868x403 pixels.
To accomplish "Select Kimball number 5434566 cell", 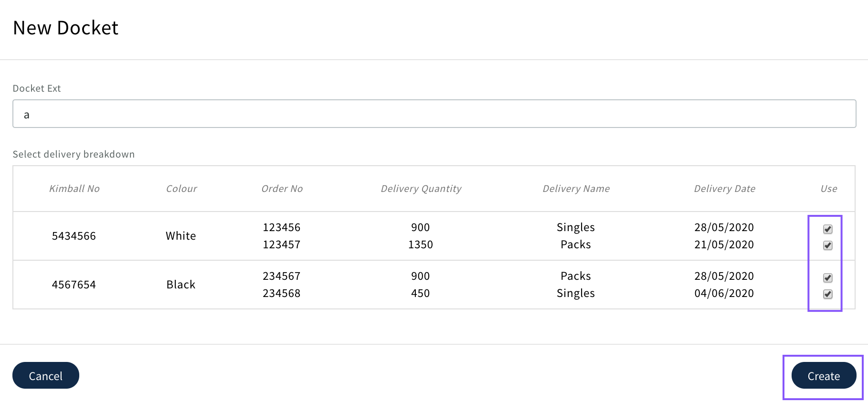I will (x=74, y=236).
